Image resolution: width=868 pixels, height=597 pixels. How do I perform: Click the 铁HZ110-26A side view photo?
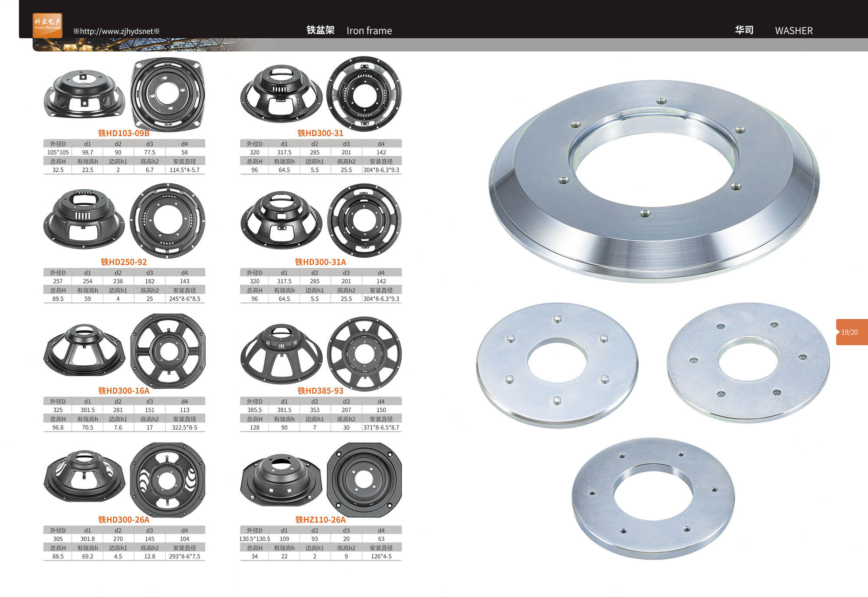281,480
